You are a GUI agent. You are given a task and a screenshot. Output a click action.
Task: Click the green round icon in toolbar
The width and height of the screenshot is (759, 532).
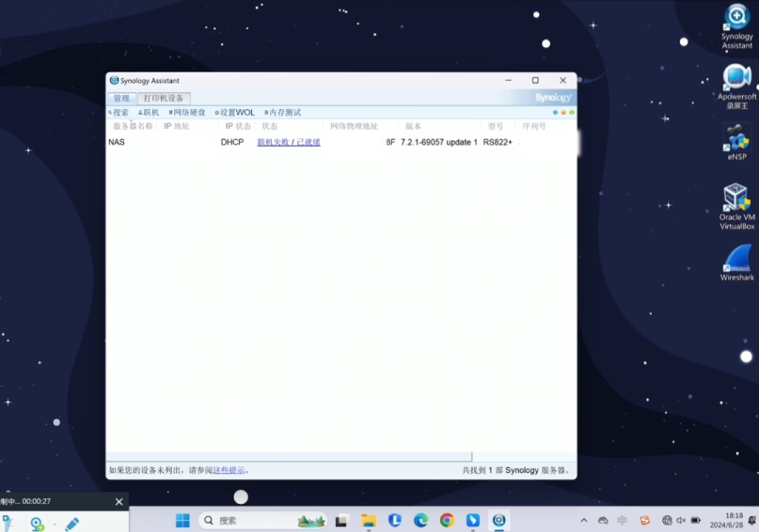pos(572,112)
